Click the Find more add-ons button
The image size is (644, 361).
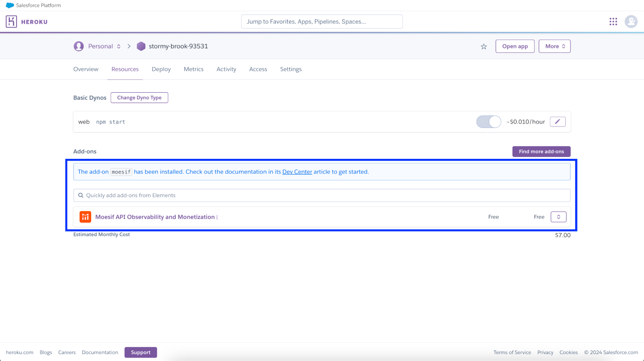541,151
